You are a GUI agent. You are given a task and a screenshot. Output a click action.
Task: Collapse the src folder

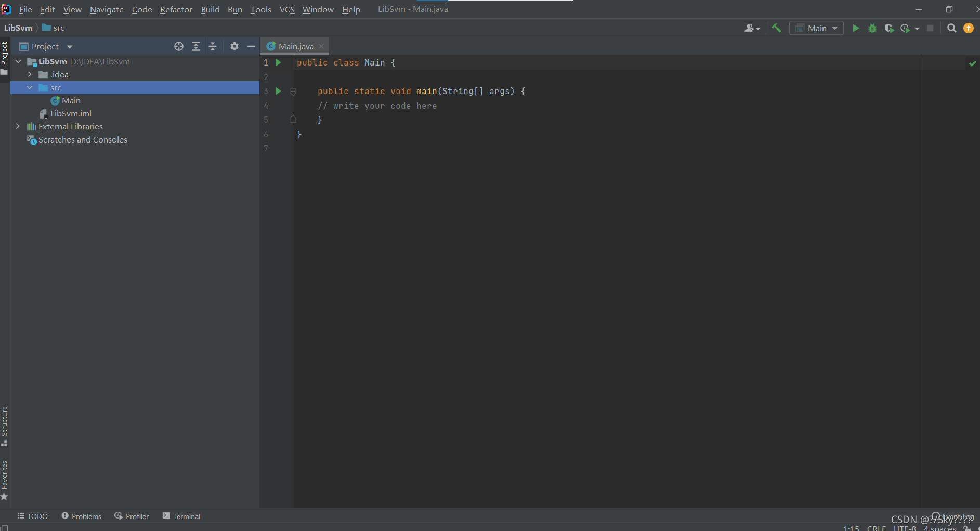(30, 87)
